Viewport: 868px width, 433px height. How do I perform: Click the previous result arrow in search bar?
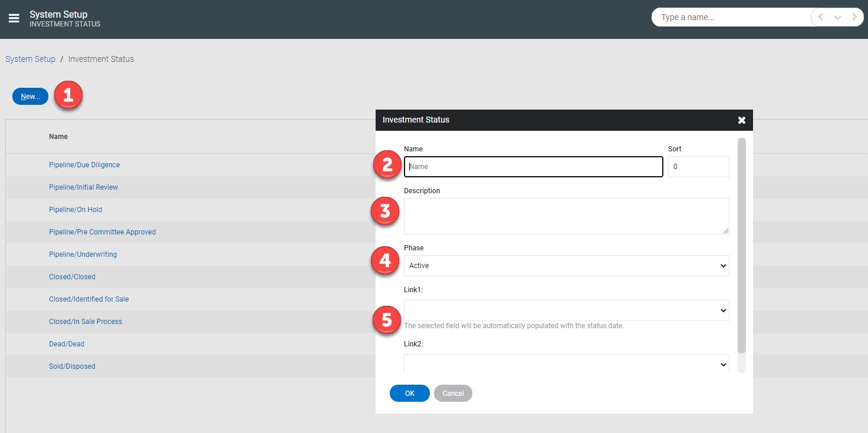point(820,17)
